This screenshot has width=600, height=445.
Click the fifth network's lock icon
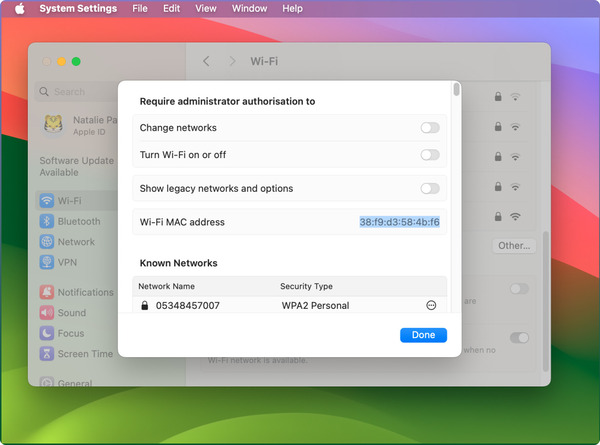pyautogui.click(x=498, y=216)
